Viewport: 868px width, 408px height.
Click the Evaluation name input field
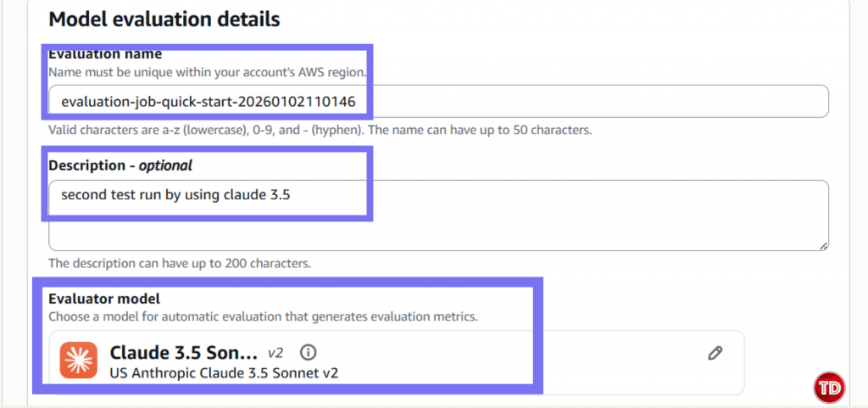click(438, 101)
